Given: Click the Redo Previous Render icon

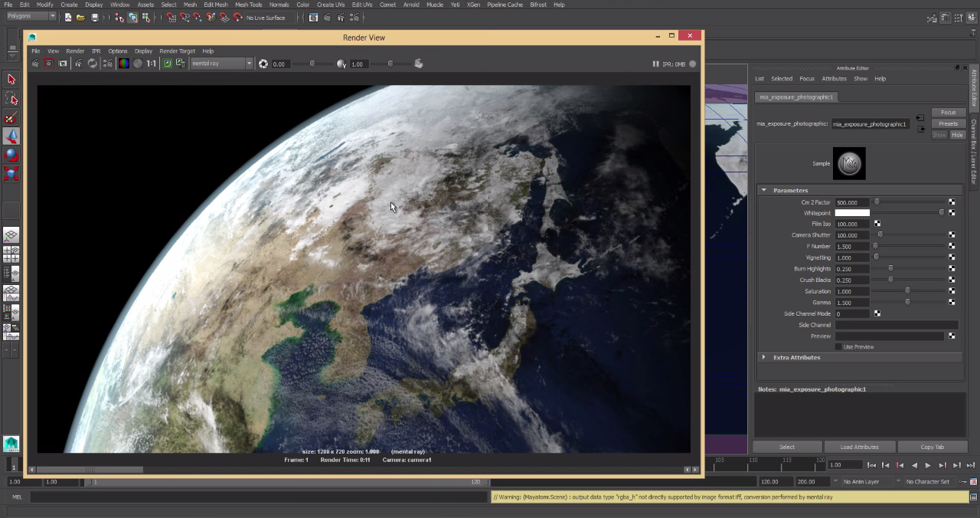Looking at the screenshot, I should [35, 64].
